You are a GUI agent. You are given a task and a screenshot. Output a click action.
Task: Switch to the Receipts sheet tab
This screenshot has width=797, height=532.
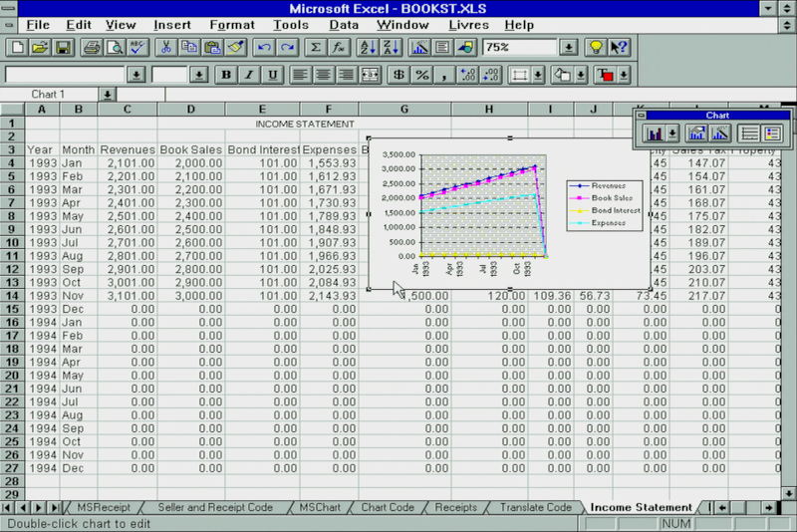(x=455, y=507)
